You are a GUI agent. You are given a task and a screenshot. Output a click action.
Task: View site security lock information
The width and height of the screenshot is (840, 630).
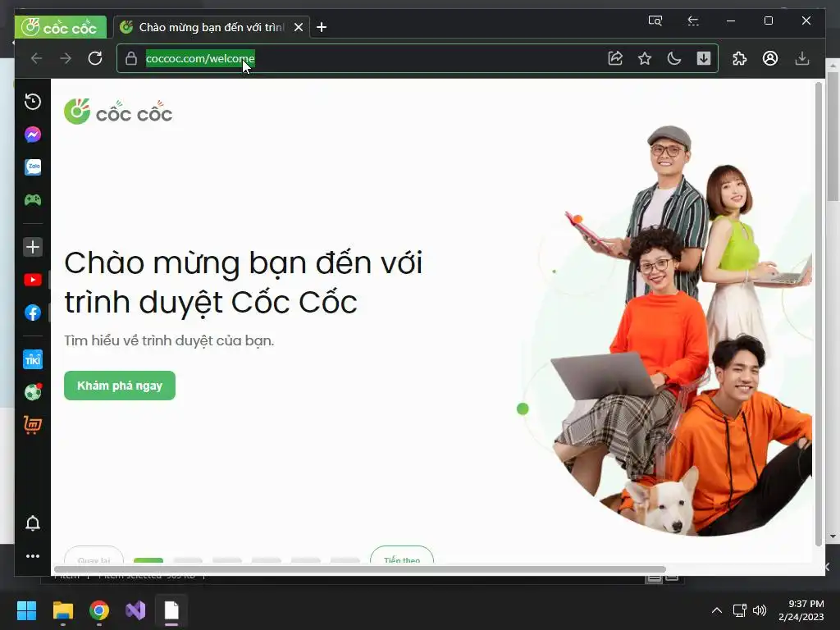point(131,58)
